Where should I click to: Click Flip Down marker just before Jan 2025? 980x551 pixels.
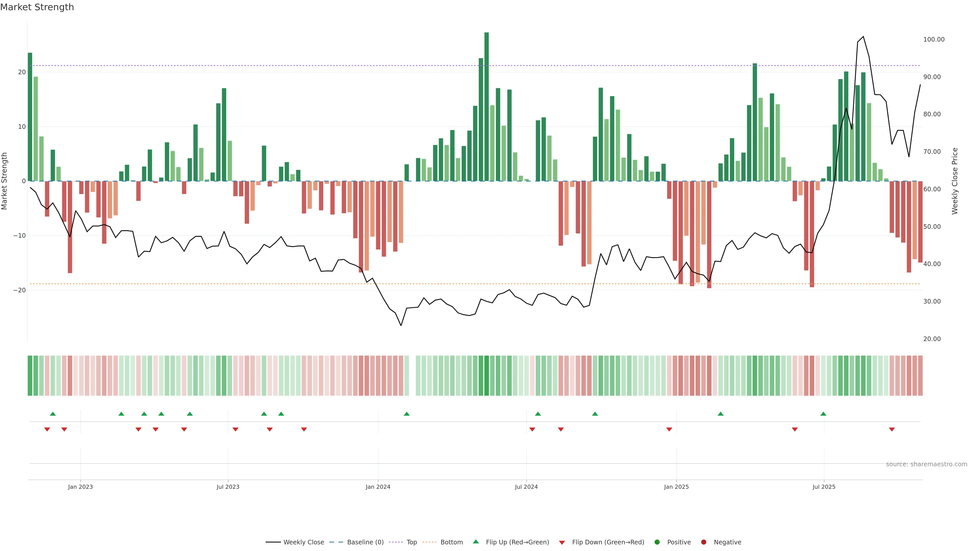[669, 429]
